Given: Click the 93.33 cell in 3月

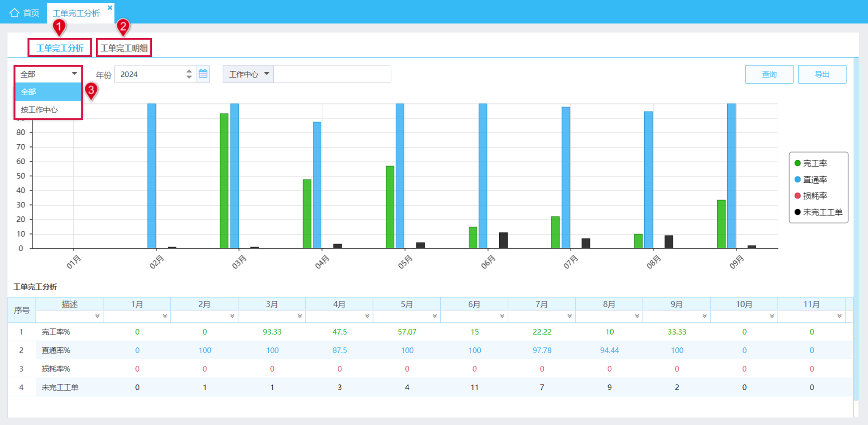Looking at the screenshot, I should [272, 332].
